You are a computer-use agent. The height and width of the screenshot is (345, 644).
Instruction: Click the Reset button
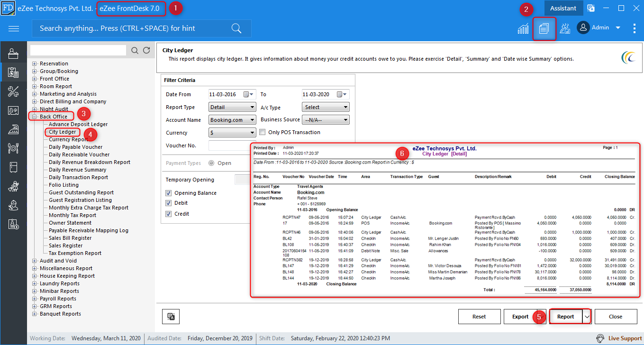pyautogui.click(x=479, y=317)
